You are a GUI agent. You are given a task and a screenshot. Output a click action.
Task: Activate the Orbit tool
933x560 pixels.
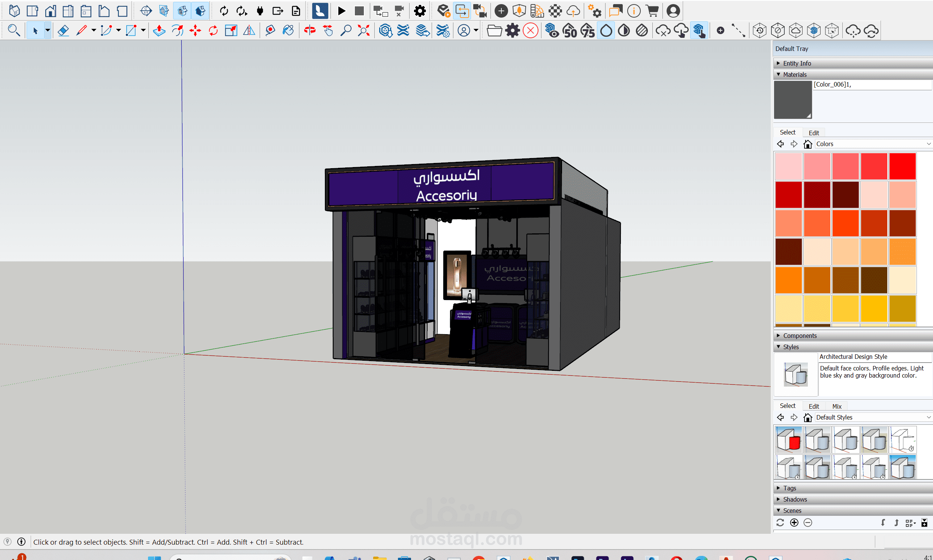click(310, 31)
